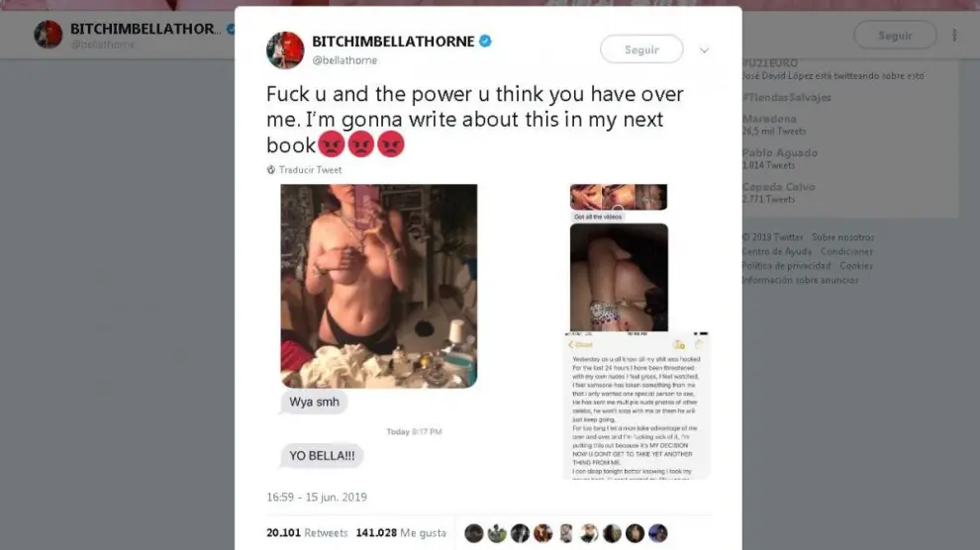The width and height of the screenshot is (980, 550).
Task: Click the blue verified badge beside the name
Action: pos(485,42)
